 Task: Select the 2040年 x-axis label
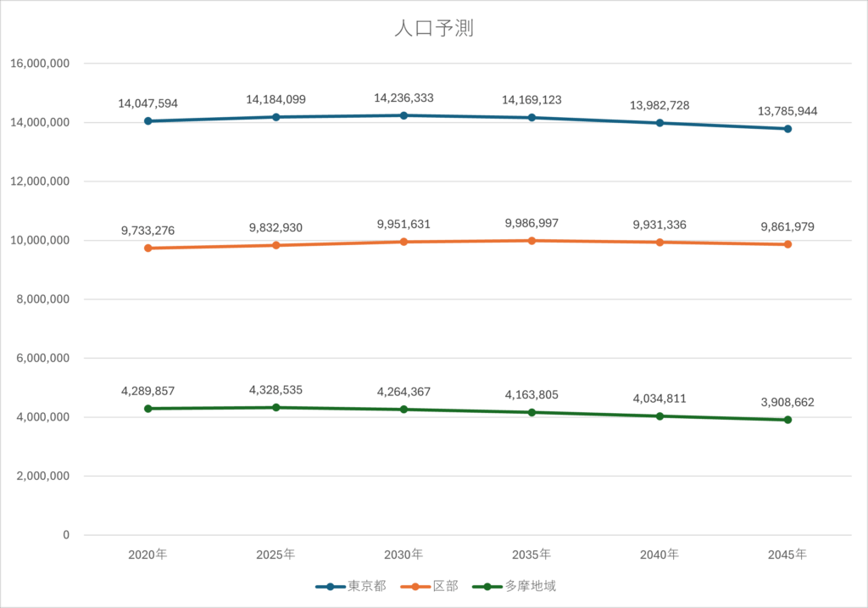tap(659, 555)
